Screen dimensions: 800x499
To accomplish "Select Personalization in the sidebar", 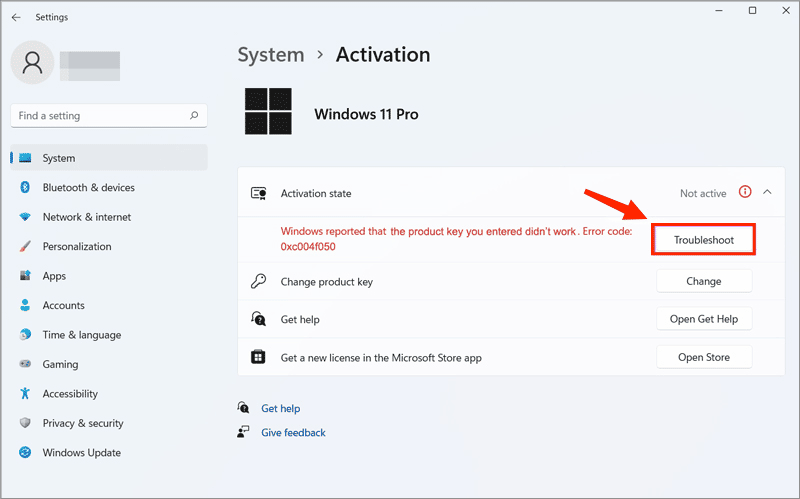I will (109, 246).
